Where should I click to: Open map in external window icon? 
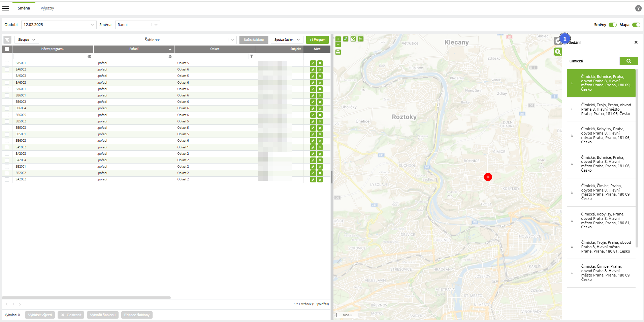coord(353,39)
